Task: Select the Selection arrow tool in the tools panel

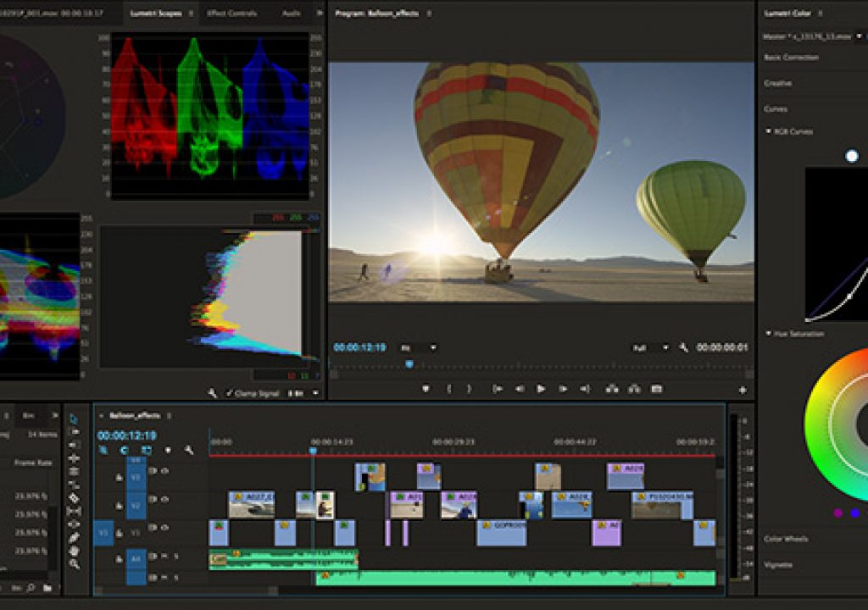Action: (75, 419)
